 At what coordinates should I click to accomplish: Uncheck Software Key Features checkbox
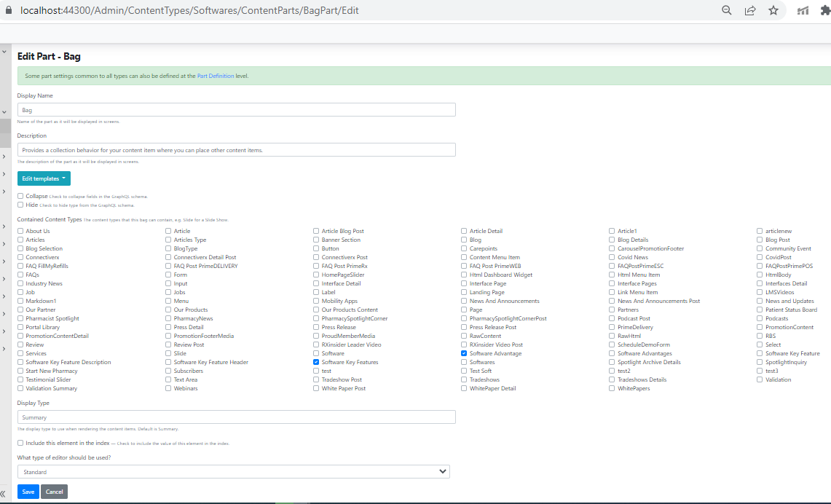tap(316, 362)
